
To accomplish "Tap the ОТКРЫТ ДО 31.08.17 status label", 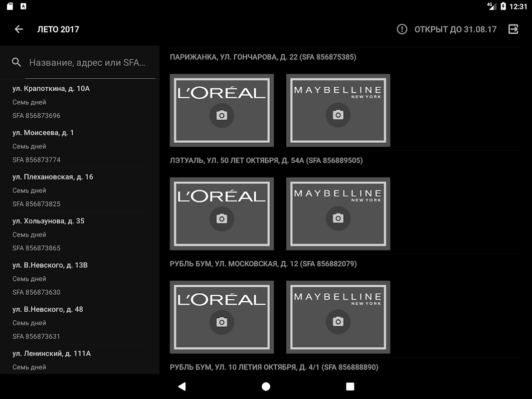I will [x=455, y=29].
